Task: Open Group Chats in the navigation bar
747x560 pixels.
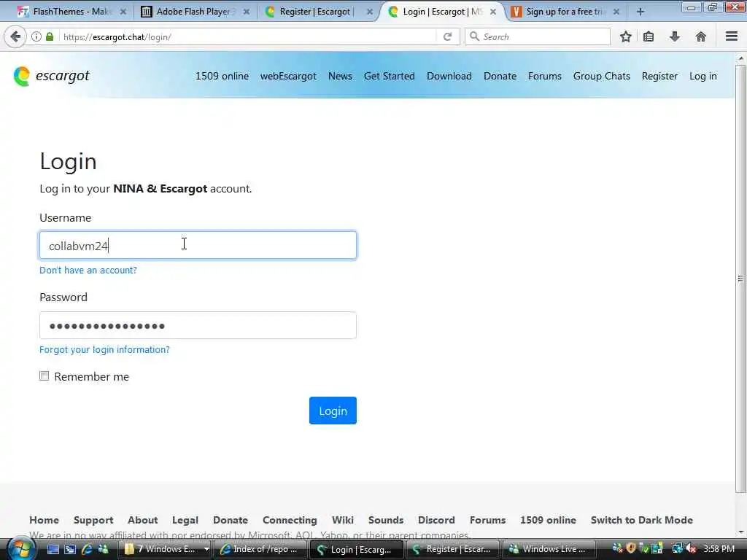Action: pyautogui.click(x=602, y=76)
